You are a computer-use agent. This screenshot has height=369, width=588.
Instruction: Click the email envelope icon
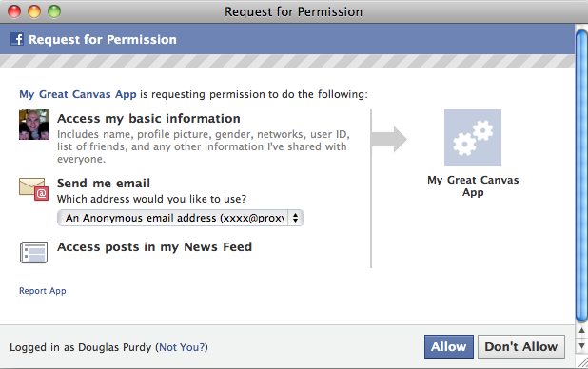[33, 189]
